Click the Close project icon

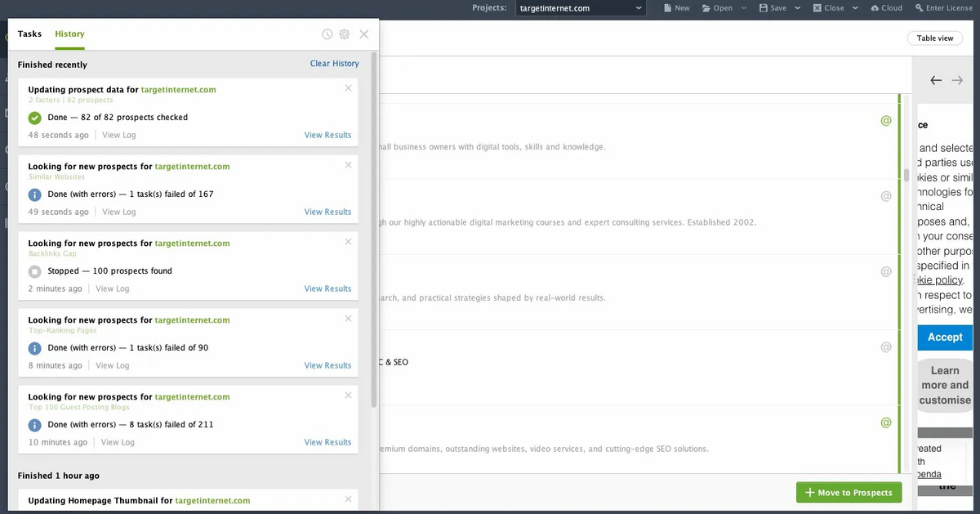pos(817,8)
